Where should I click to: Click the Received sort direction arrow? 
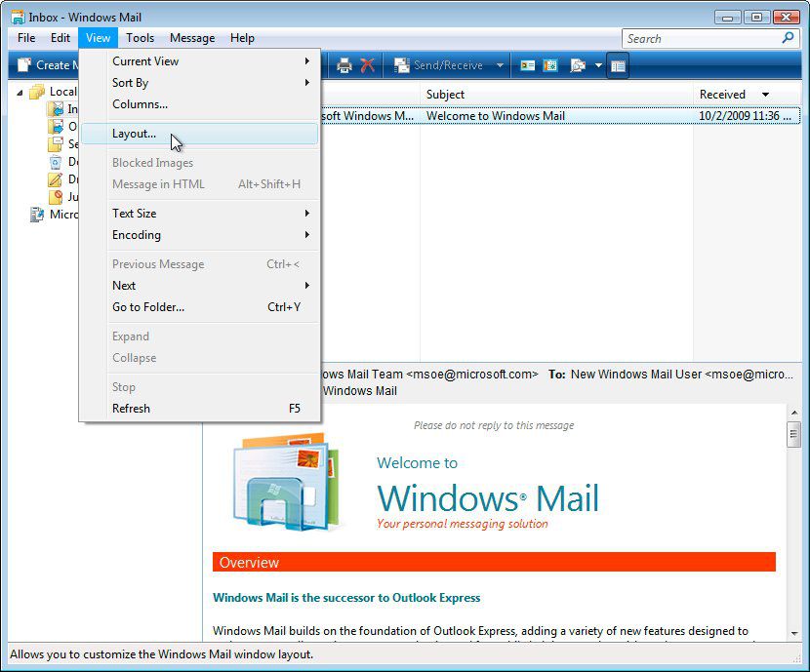[x=765, y=95]
